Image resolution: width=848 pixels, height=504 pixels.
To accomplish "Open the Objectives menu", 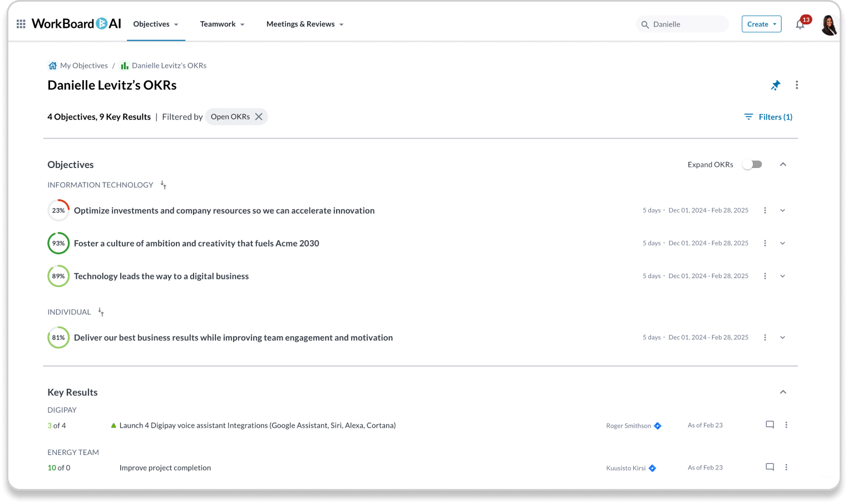I will pyautogui.click(x=156, y=24).
